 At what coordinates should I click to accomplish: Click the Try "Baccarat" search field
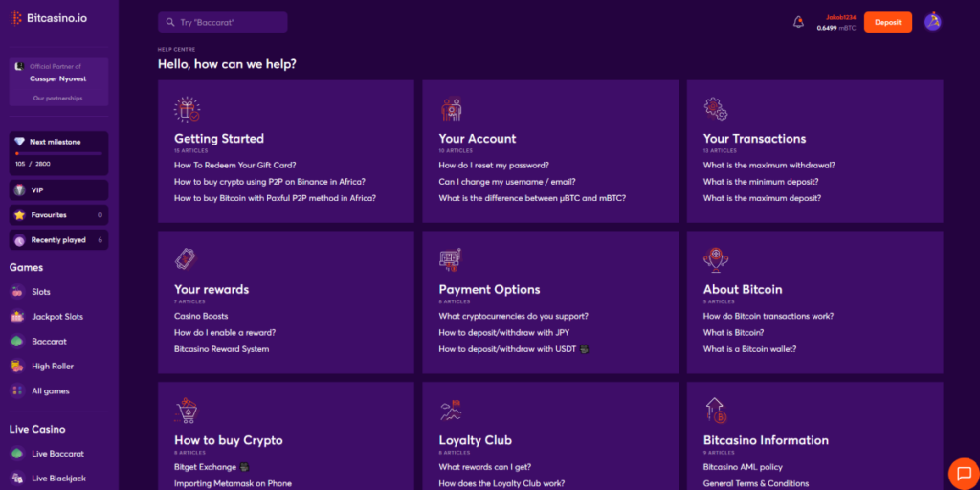[223, 22]
